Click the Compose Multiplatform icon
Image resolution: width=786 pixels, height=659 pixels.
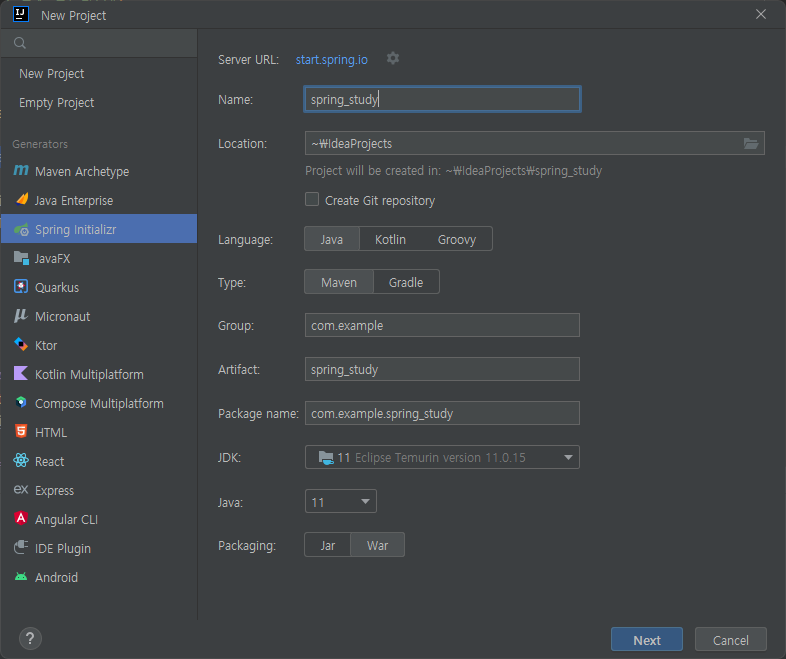pyautogui.click(x=21, y=402)
